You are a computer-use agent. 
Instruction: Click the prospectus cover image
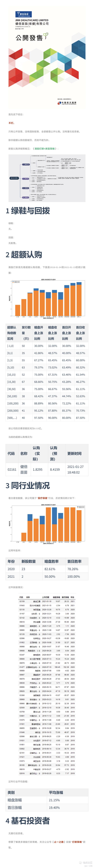47,57
